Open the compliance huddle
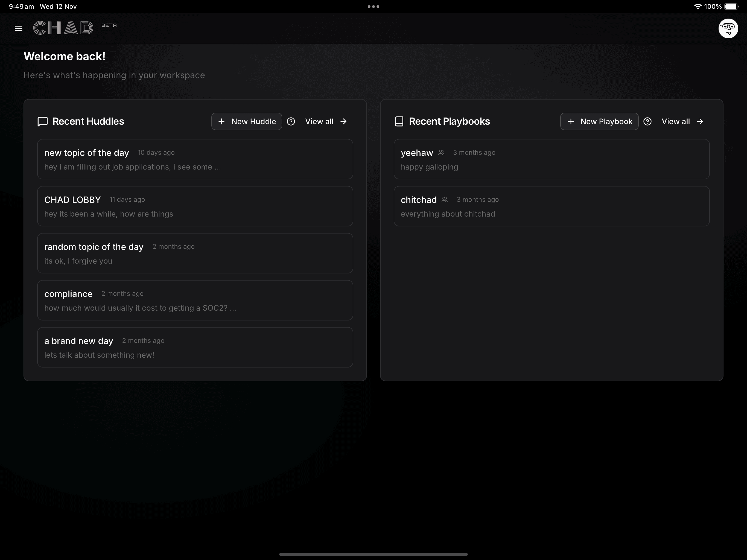747x560 pixels. pos(195,300)
